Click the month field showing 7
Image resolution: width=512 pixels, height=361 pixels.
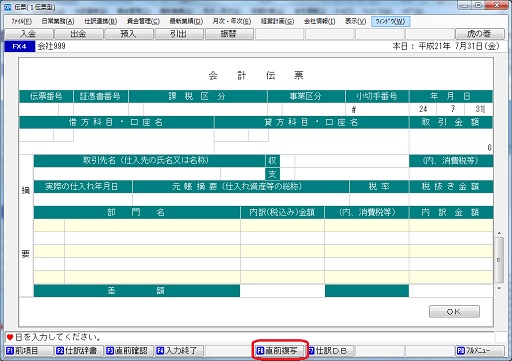point(451,109)
